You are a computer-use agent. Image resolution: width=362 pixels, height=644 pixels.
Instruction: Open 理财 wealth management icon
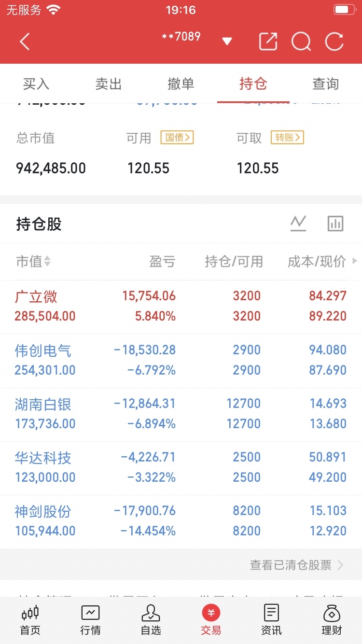[x=332, y=620]
